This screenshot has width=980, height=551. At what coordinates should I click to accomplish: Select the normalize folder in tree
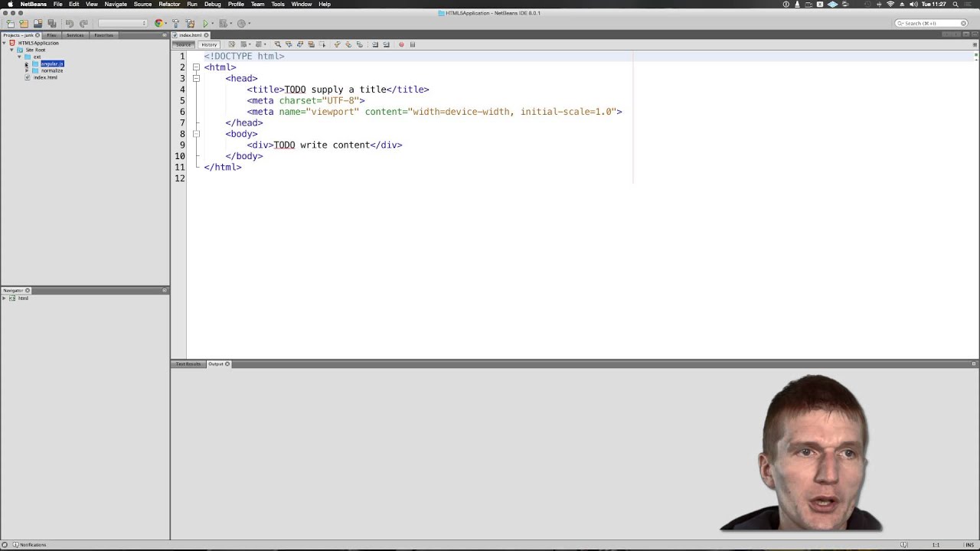coord(52,70)
